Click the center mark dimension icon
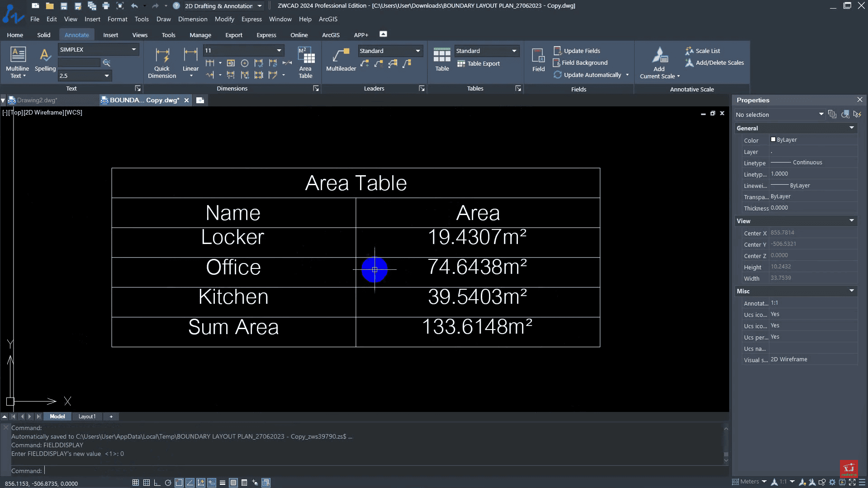Image resolution: width=868 pixels, height=488 pixels. pos(245,63)
